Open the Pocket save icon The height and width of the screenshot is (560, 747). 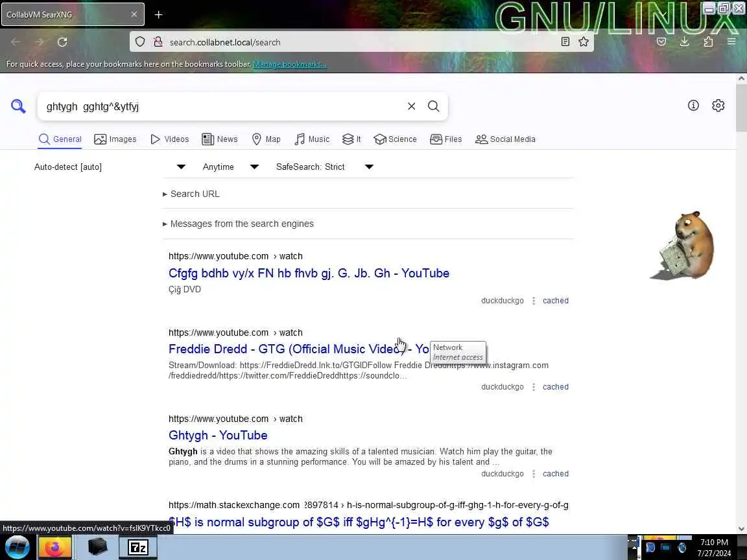click(x=661, y=42)
